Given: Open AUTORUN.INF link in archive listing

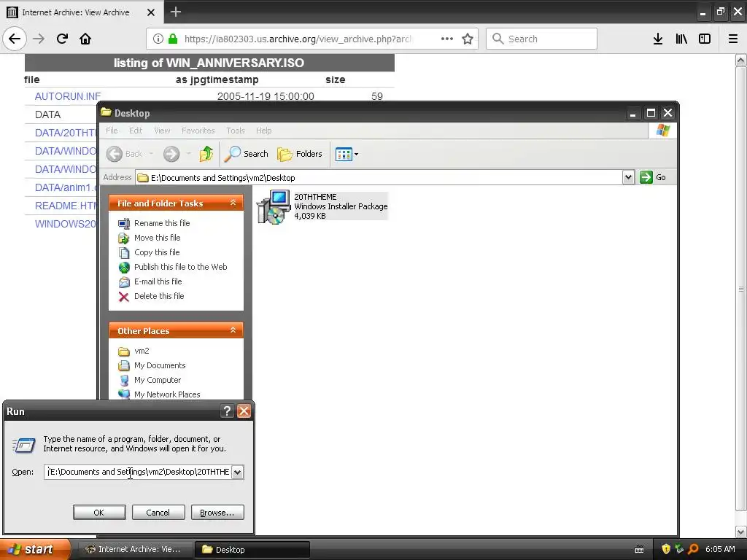Looking at the screenshot, I should coord(68,96).
